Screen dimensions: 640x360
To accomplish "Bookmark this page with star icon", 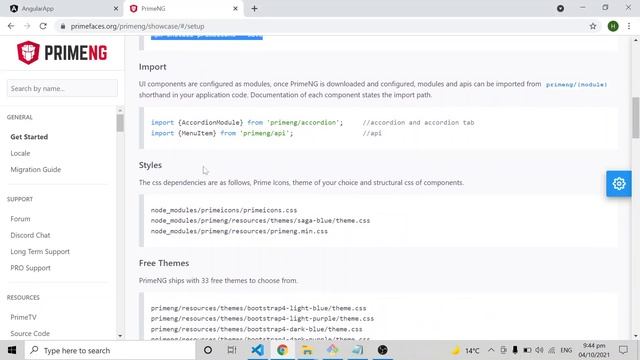I will click(593, 26).
